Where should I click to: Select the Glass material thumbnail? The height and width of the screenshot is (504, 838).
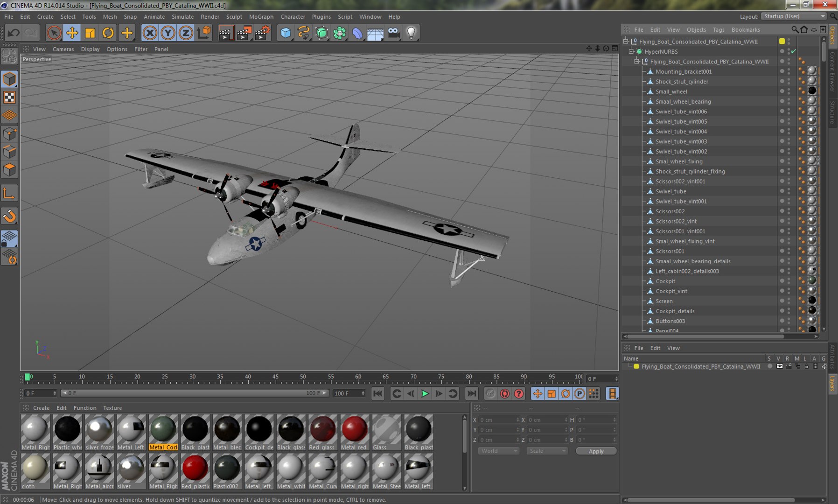[x=386, y=433]
